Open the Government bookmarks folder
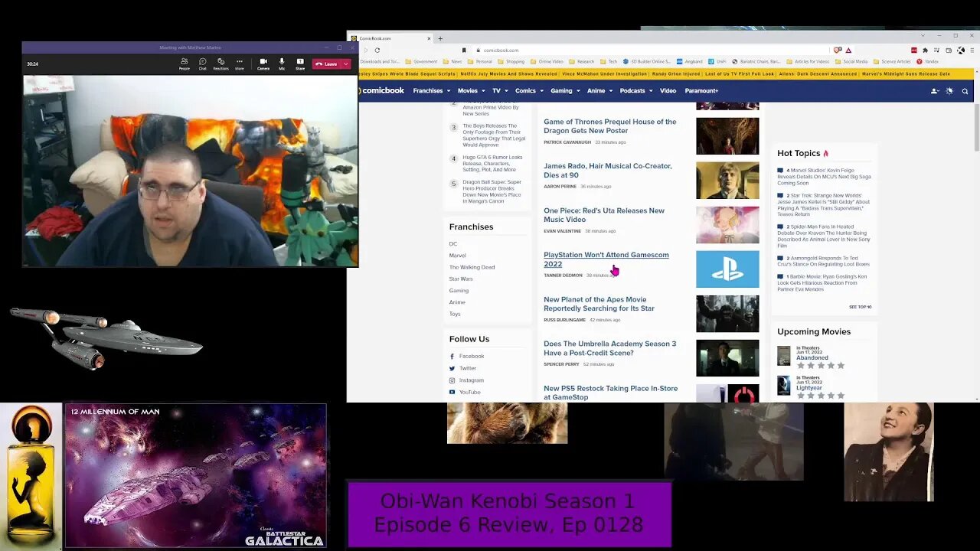 421,61
